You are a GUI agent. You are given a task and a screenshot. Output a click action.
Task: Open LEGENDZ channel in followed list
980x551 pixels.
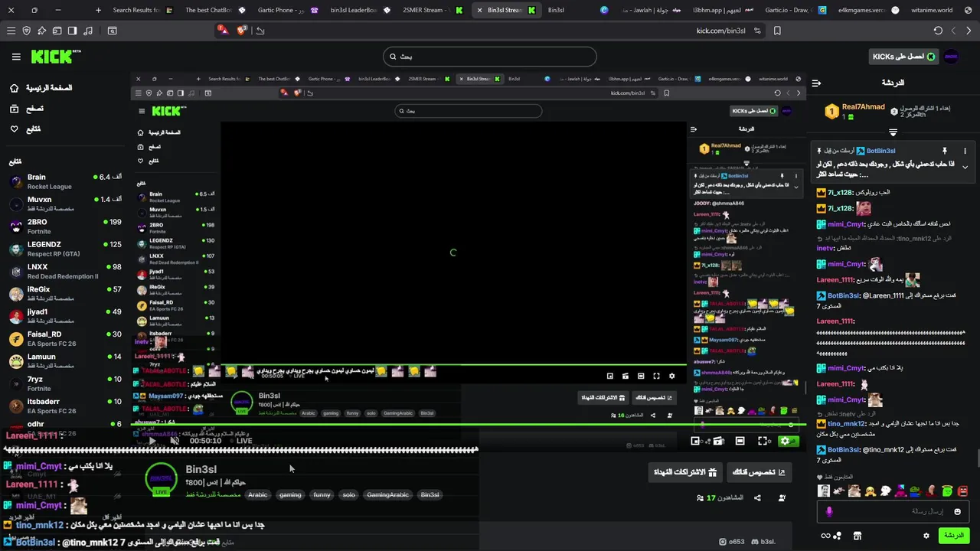tap(65, 249)
